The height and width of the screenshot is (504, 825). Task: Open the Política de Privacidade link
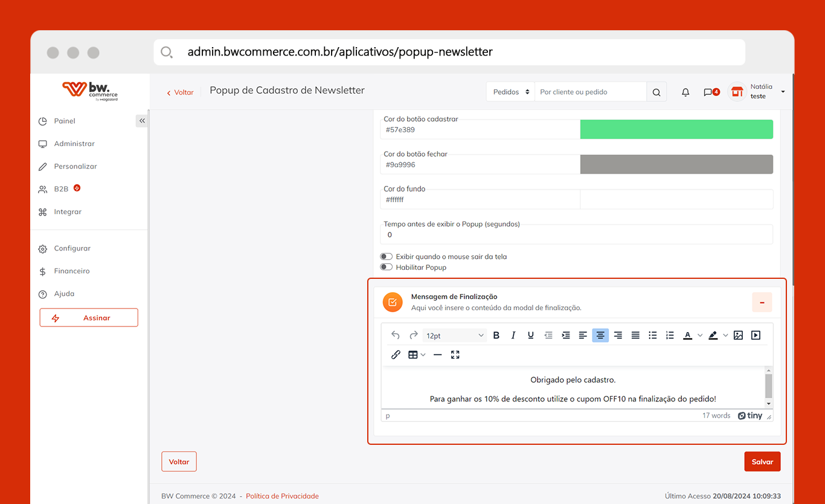coord(282,496)
